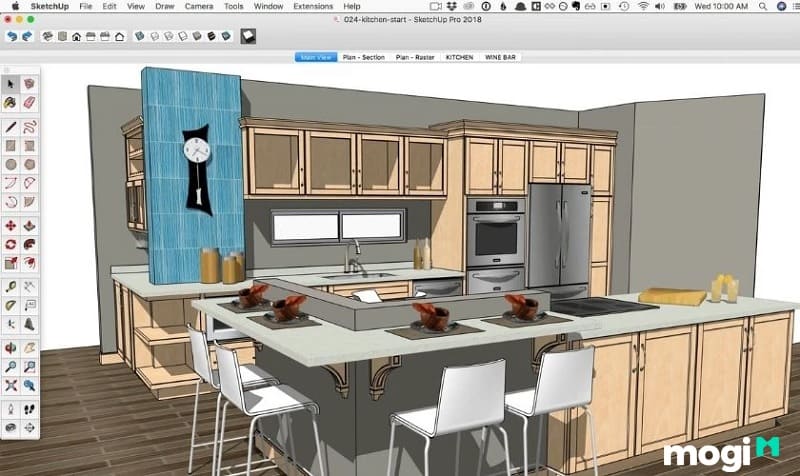Apply Monochrome face style
The image size is (800, 476).
pos(226,36)
